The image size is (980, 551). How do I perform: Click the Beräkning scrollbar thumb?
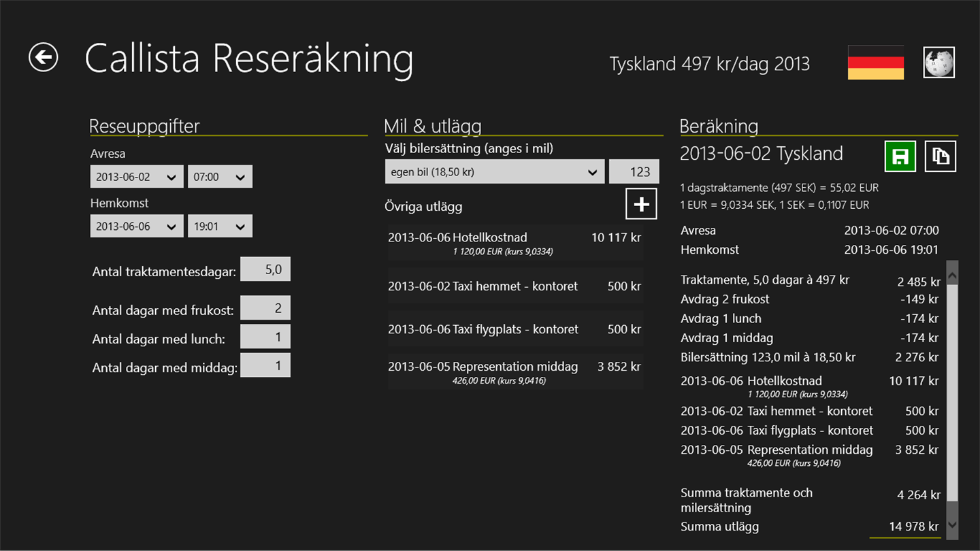point(952,393)
